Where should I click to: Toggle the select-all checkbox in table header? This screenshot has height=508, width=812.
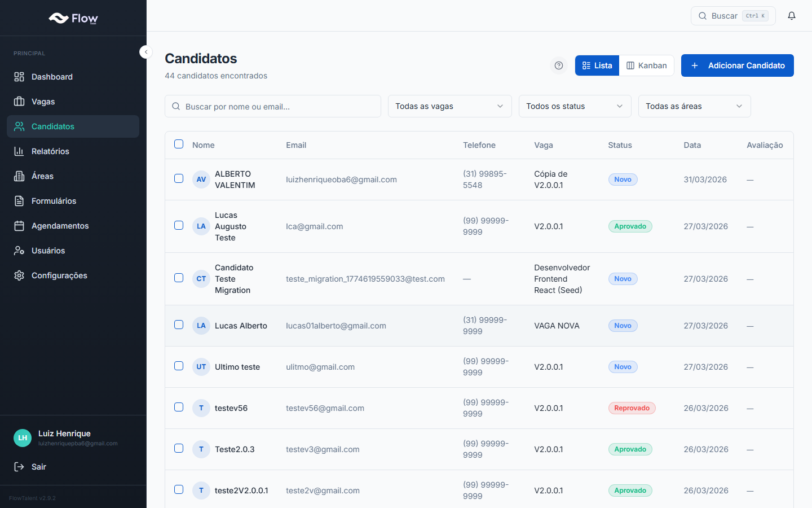[179, 144]
